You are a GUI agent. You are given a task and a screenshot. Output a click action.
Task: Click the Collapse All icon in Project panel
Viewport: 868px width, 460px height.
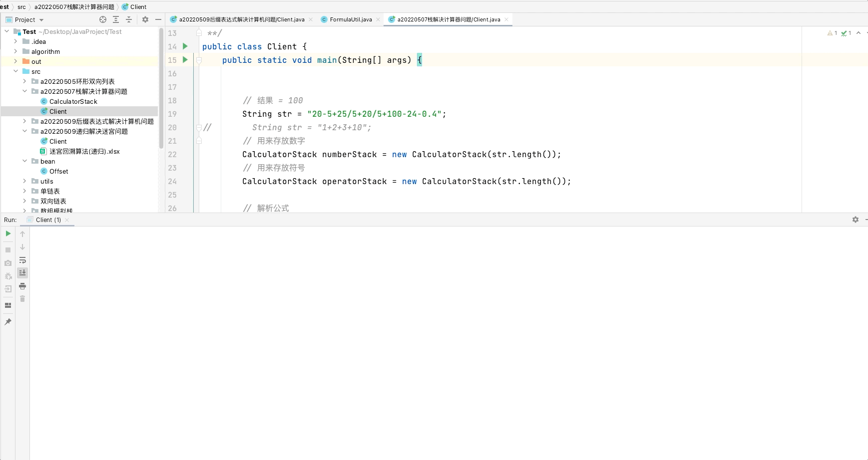(129, 19)
